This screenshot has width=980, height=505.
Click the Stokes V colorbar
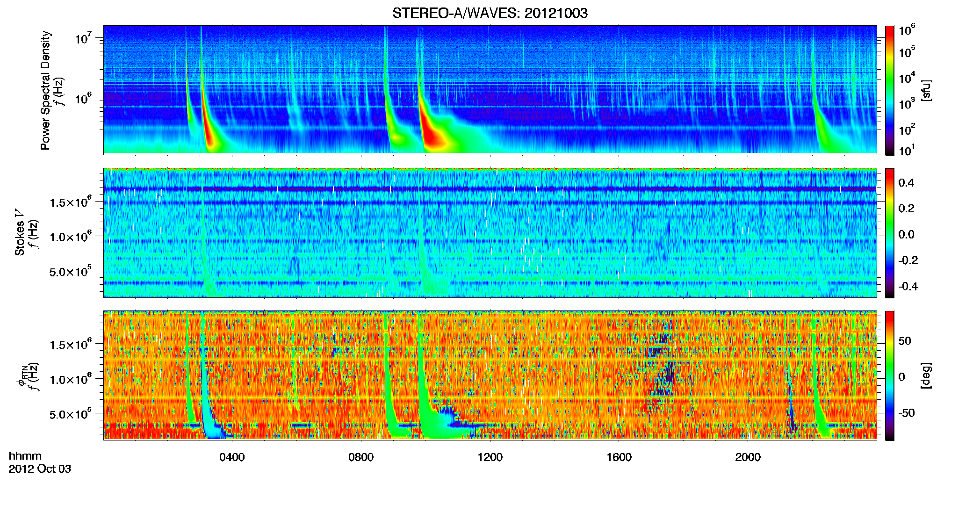[890, 233]
